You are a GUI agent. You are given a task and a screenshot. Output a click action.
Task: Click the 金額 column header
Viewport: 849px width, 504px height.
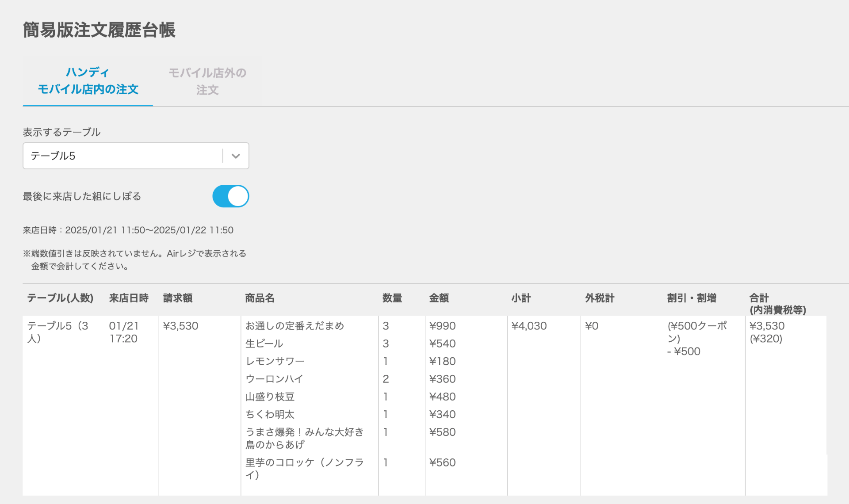(x=439, y=298)
